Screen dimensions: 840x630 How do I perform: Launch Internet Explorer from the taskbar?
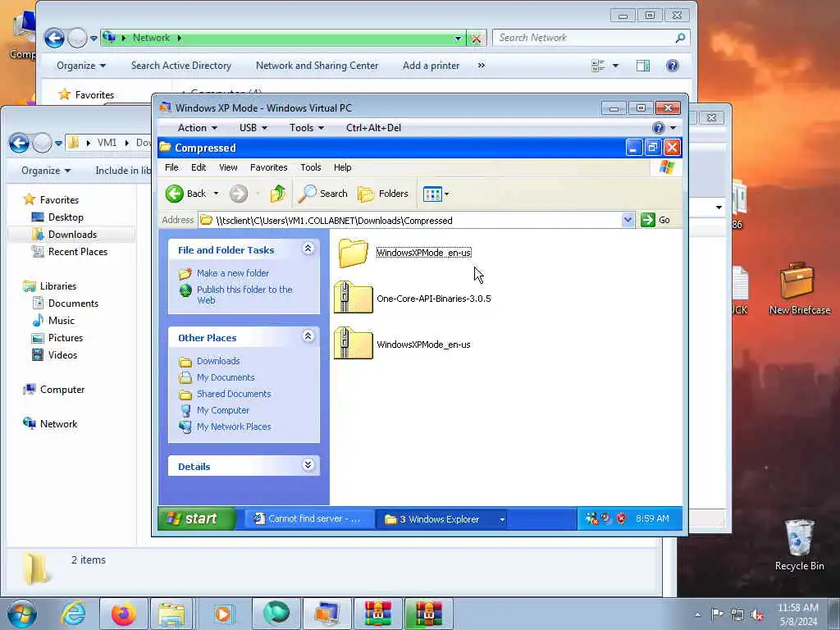coord(72,614)
